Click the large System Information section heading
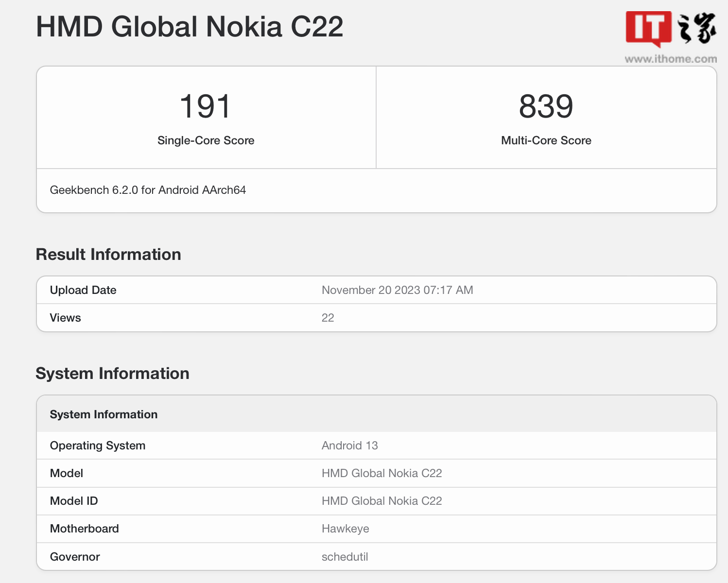 click(112, 373)
